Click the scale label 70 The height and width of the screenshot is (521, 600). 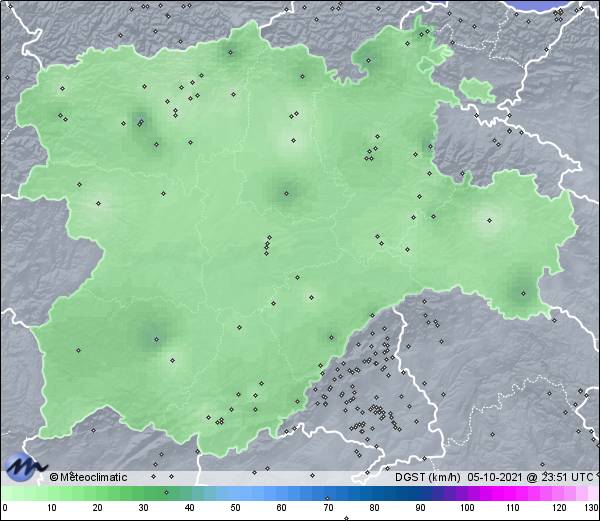(x=328, y=508)
